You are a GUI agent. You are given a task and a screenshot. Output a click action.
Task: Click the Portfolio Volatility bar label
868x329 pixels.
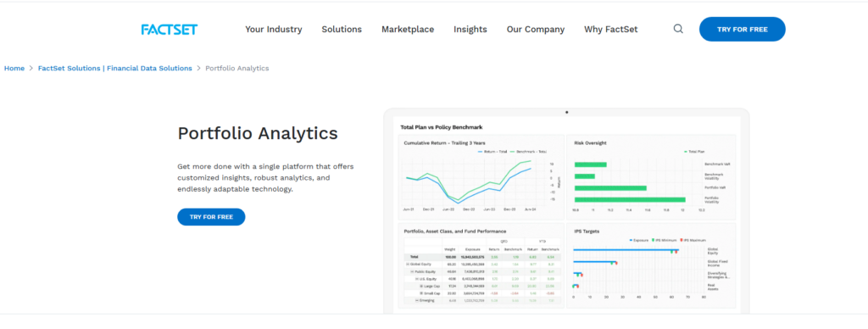(712, 200)
